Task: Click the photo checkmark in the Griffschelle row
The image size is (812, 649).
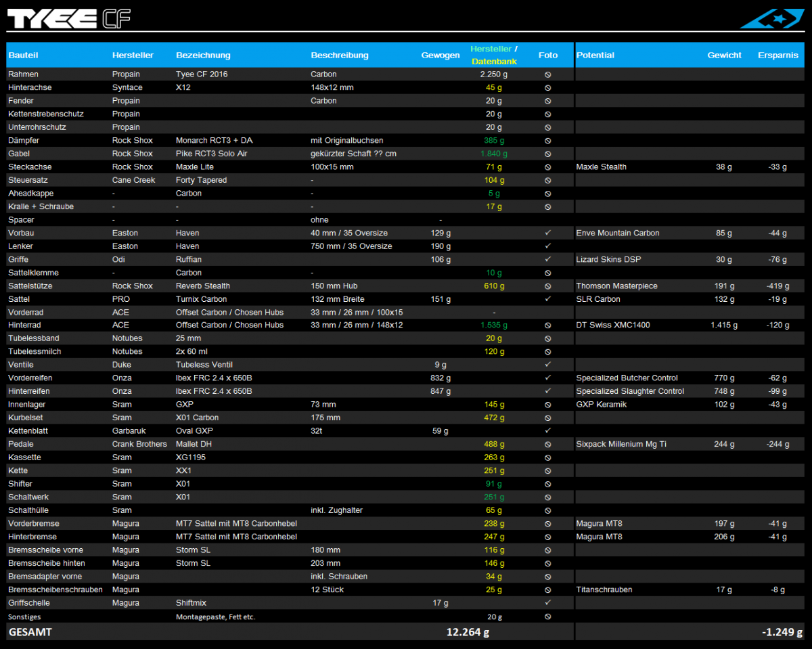Action: 547,603
